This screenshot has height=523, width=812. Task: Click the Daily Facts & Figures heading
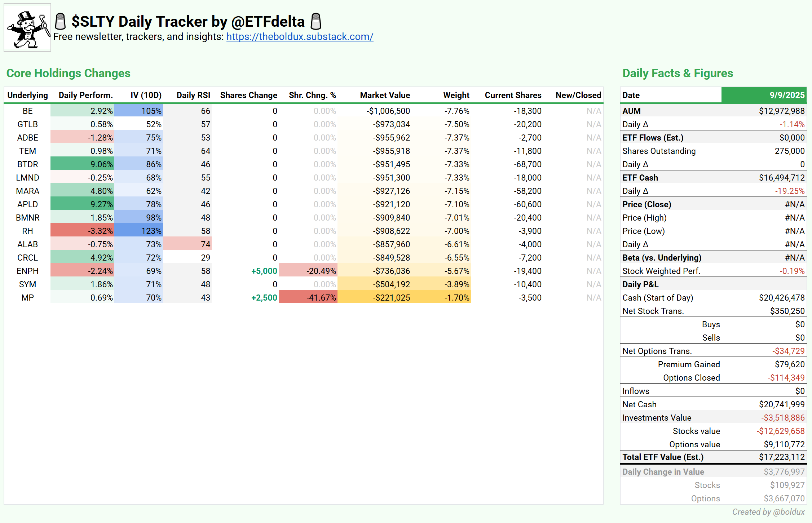[678, 73]
